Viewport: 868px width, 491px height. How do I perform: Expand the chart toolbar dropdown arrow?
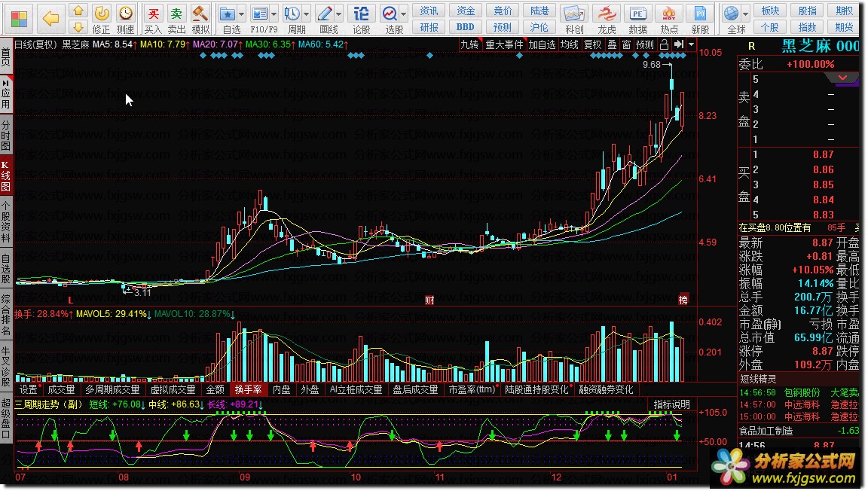(691, 45)
